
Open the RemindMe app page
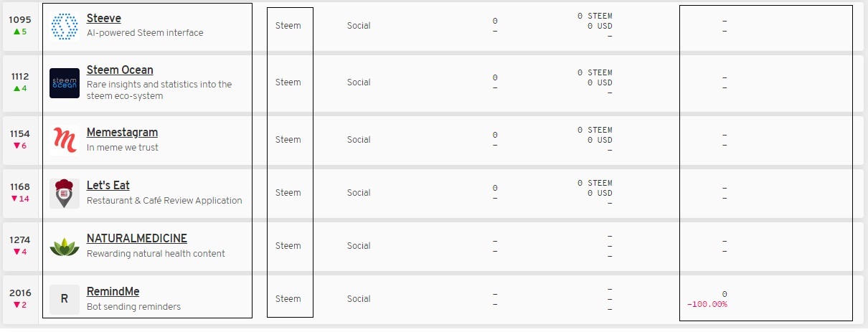113,292
